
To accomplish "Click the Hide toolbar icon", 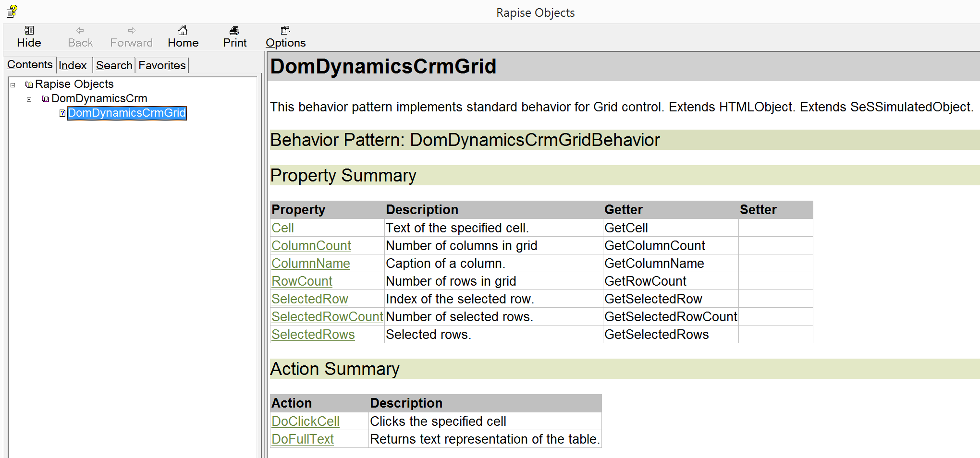I will (29, 31).
